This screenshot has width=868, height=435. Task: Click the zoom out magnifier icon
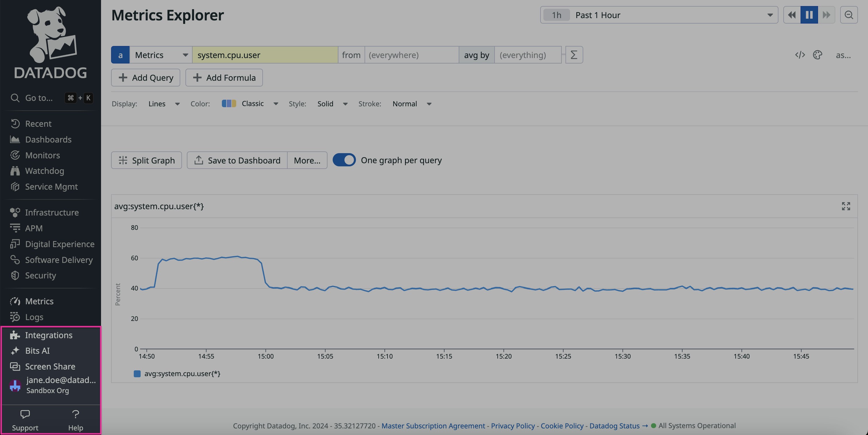pos(848,15)
